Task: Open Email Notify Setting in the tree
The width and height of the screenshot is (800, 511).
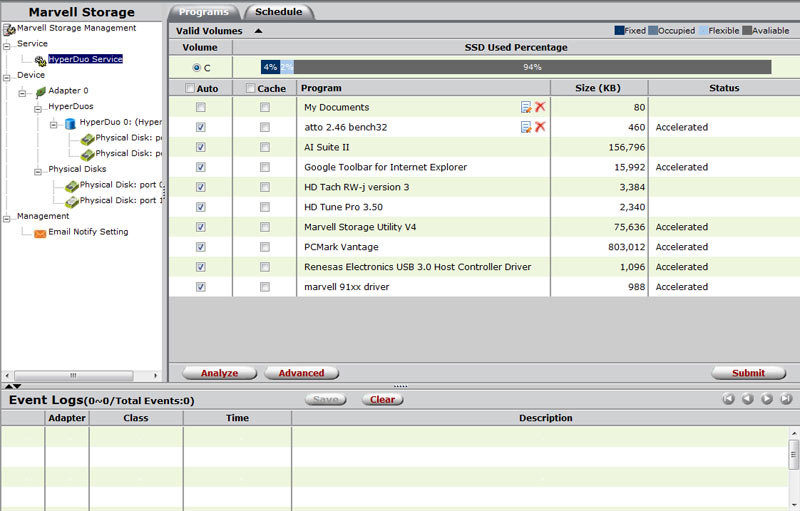Action: point(88,232)
